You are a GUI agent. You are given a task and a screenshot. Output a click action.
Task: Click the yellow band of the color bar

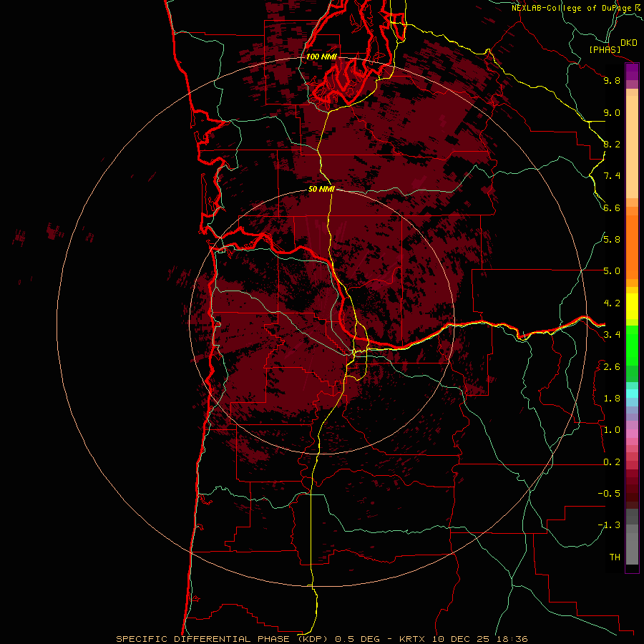coord(632,306)
